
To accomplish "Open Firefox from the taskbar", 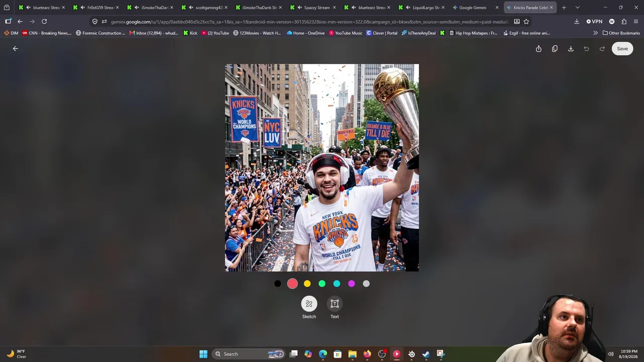I will click(x=367, y=354).
